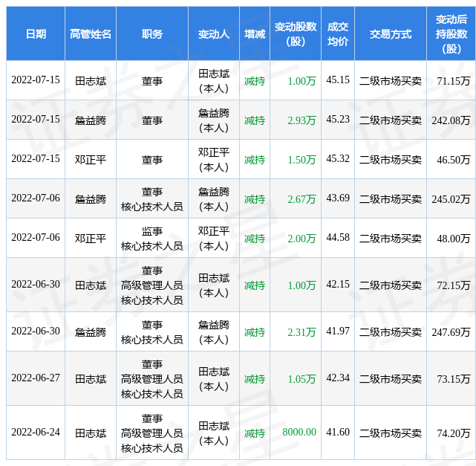The height and width of the screenshot is (466, 476).
Task: Click the date 2022-06-24
Action: coord(36,432)
